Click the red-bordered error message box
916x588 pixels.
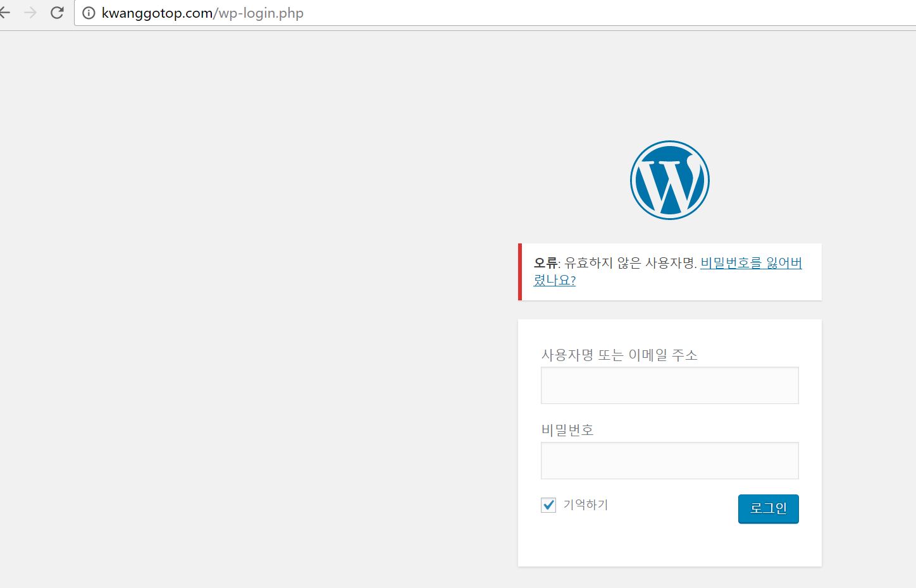[669, 272]
